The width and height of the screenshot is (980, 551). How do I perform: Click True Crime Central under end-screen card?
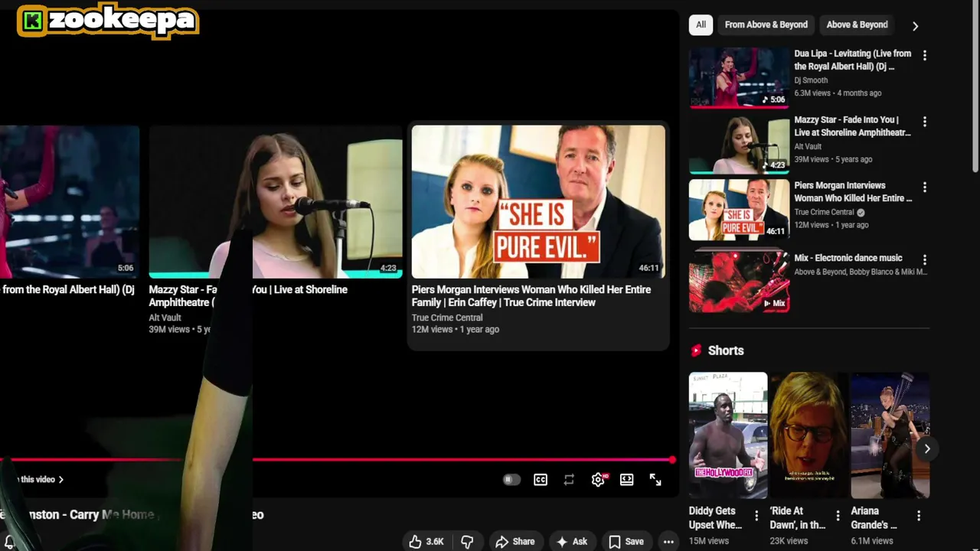pyautogui.click(x=447, y=318)
